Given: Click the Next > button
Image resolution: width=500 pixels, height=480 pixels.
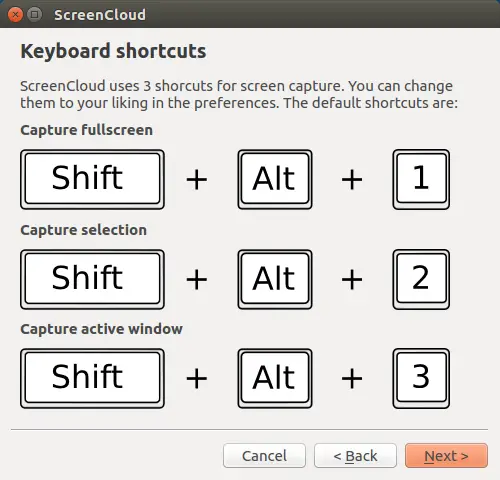Looking at the screenshot, I should pyautogui.click(x=446, y=455).
